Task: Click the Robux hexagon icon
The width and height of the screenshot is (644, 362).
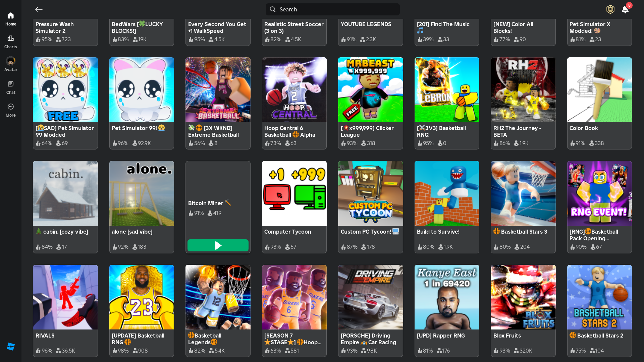Action: point(610,9)
